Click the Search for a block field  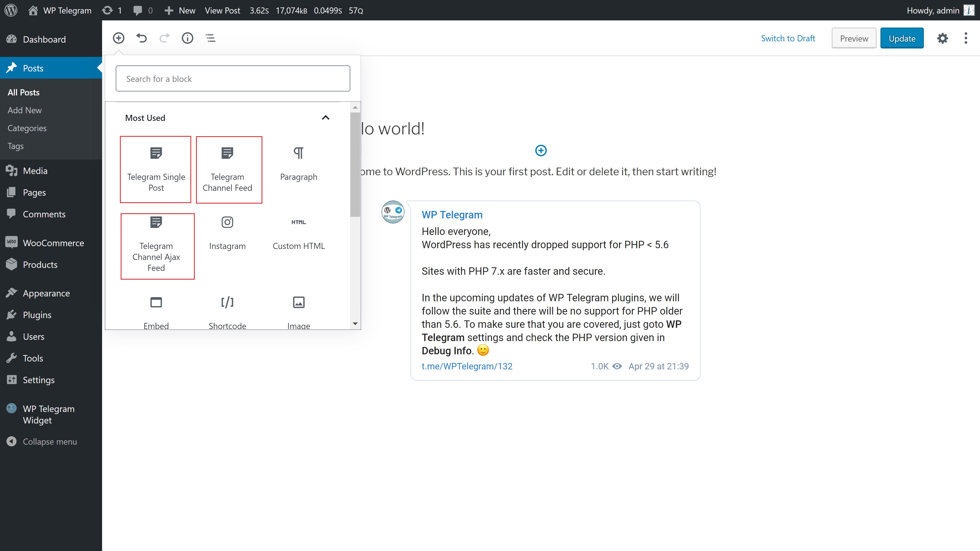click(x=233, y=78)
